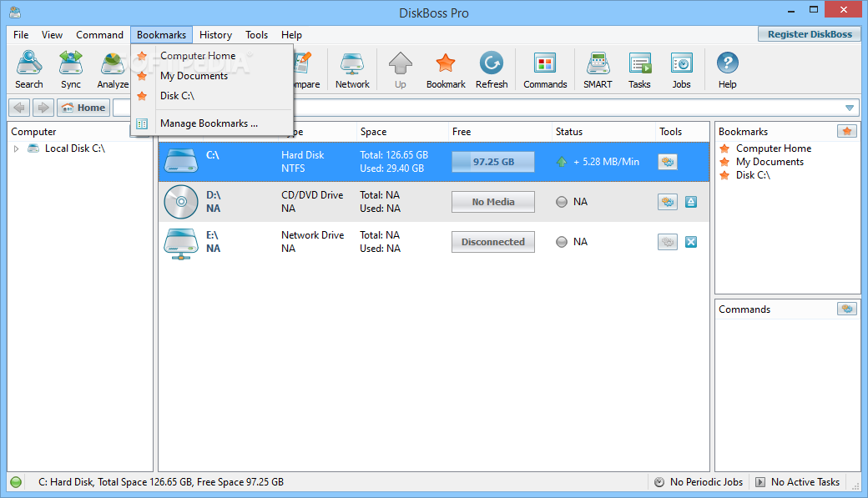Select the E:\ network drive icon
This screenshot has width=868, height=498.
(181, 243)
